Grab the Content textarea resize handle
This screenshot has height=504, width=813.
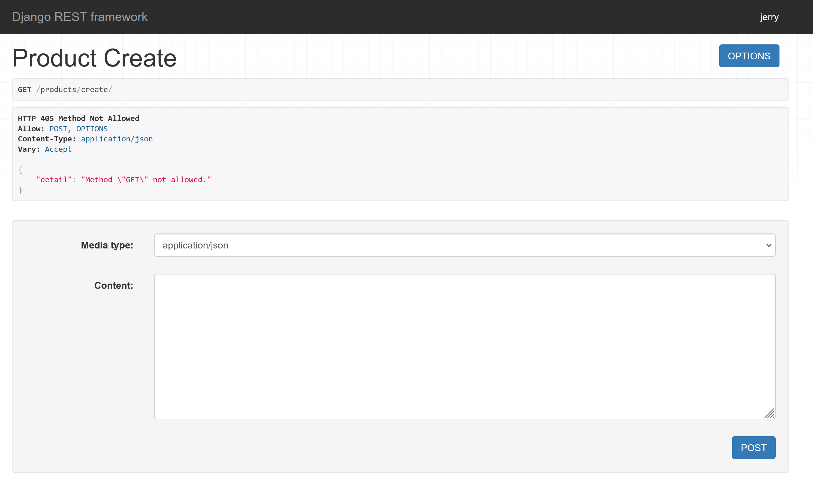click(x=770, y=413)
